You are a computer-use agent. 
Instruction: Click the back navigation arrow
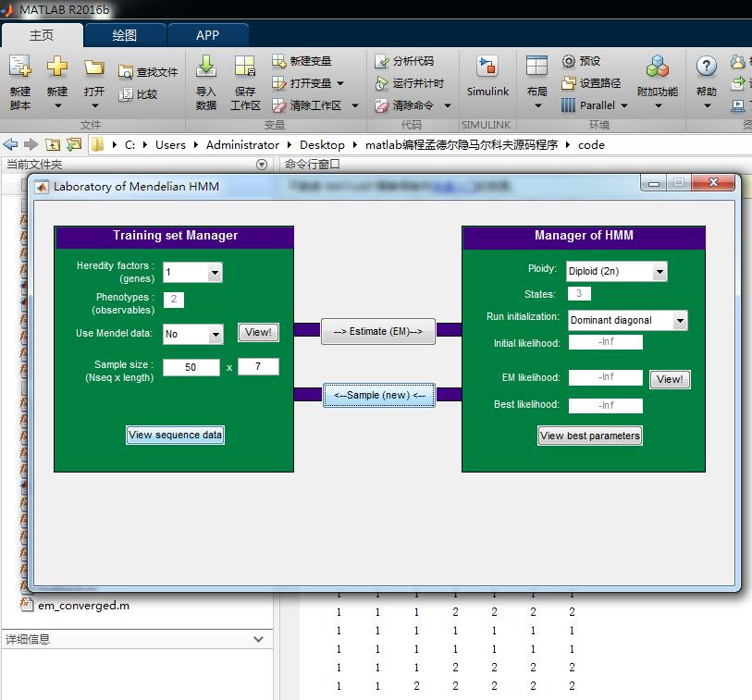(x=10, y=144)
